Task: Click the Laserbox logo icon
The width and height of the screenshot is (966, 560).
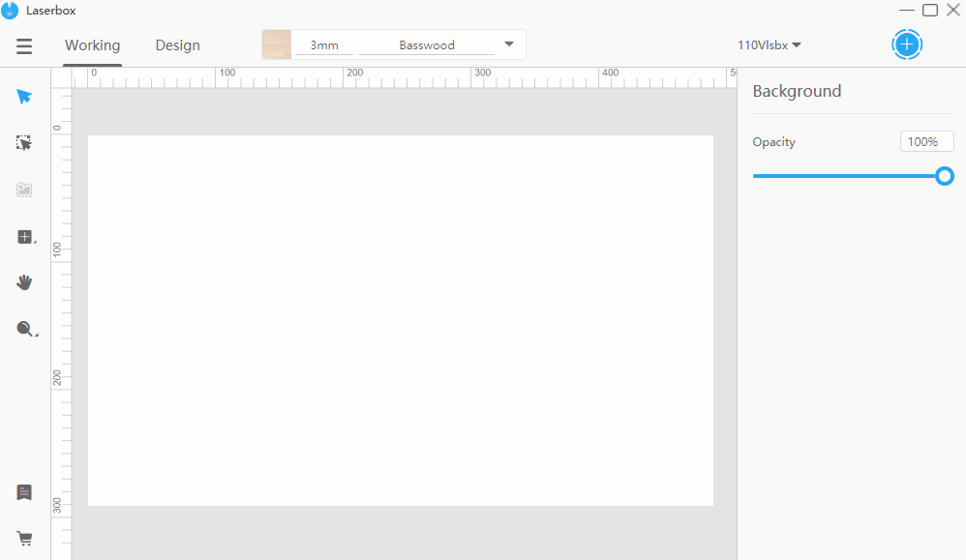Action: pos(10,11)
